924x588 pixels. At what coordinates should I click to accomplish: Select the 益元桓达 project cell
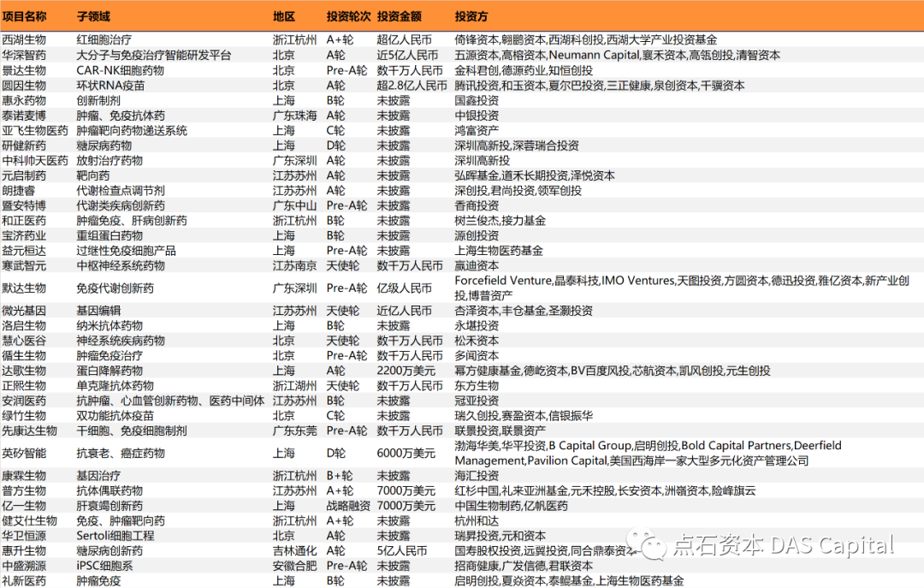tap(24, 251)
